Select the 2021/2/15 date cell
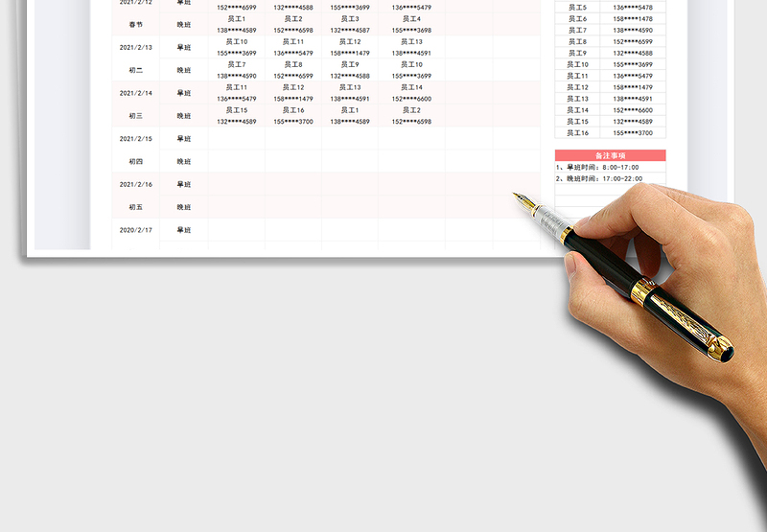 click(x=135, y=139)
